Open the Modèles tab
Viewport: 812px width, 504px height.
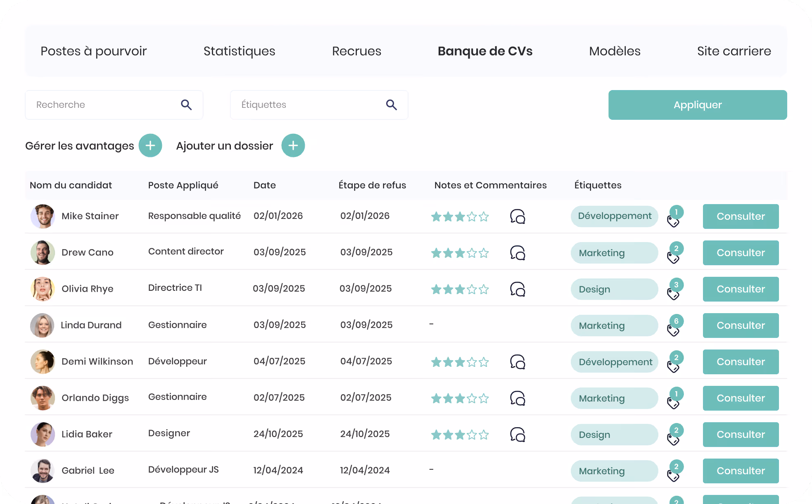pyautogui.click(x=615, y=51)
